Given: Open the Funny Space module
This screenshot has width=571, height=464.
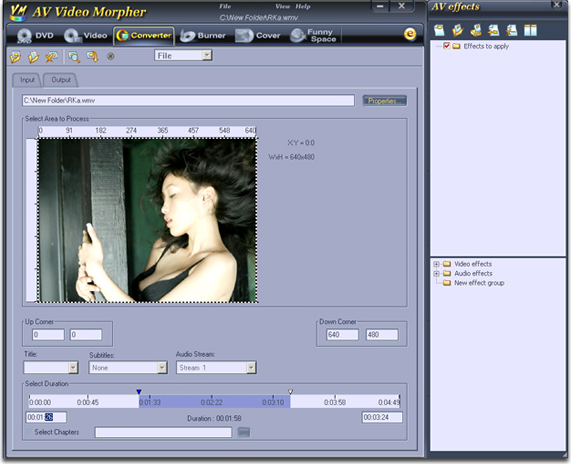Looking at the screenshot, I should pos(314,36).
